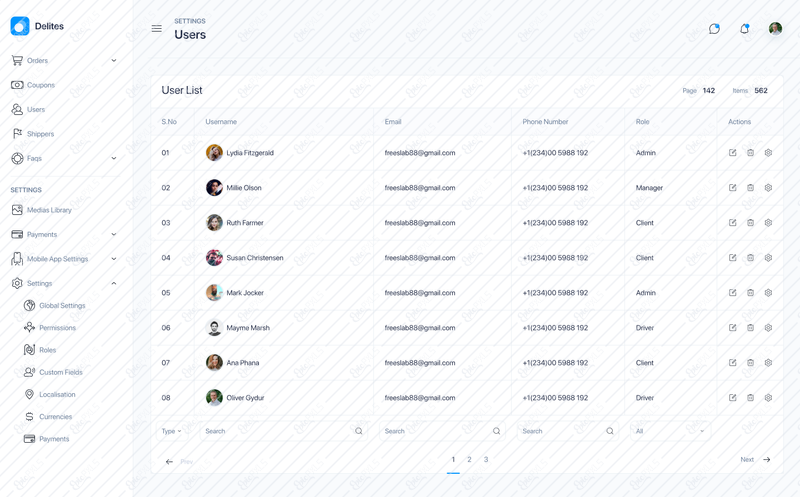Focus the Email search field
This screenshot has width=800, height=497.
442,431
